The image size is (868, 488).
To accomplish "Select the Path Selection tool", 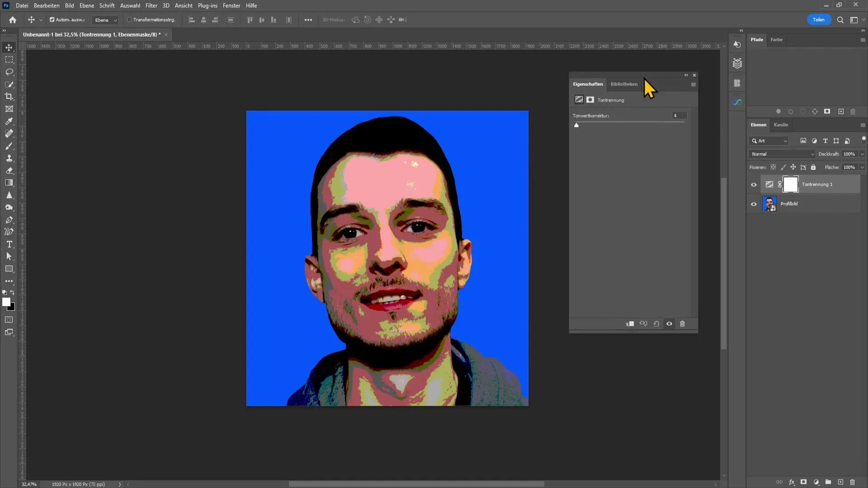I will (9, 256).
